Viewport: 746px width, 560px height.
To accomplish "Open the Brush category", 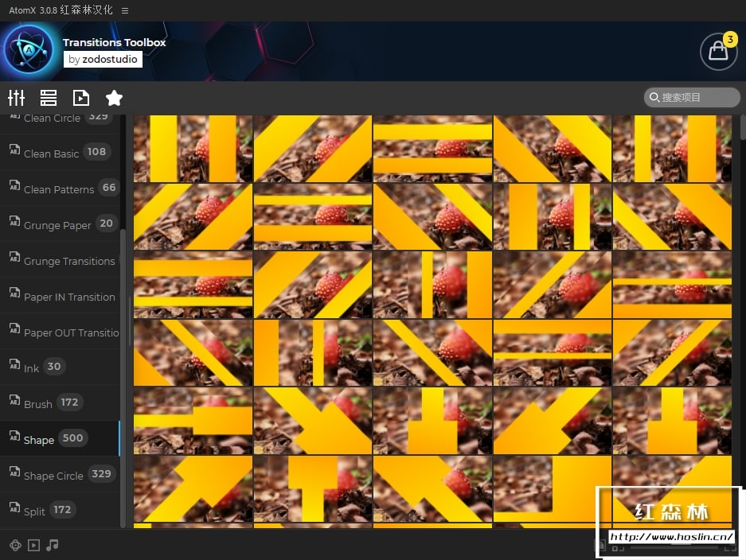I will click(60, 403).
